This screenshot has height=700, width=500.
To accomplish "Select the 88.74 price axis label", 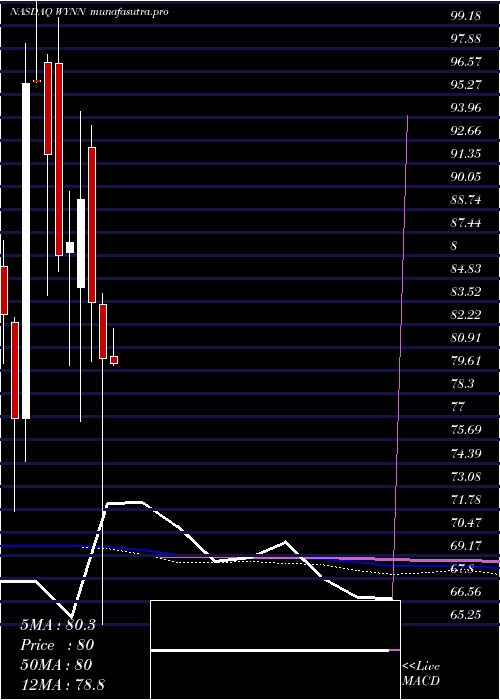I will coord(465,200).
